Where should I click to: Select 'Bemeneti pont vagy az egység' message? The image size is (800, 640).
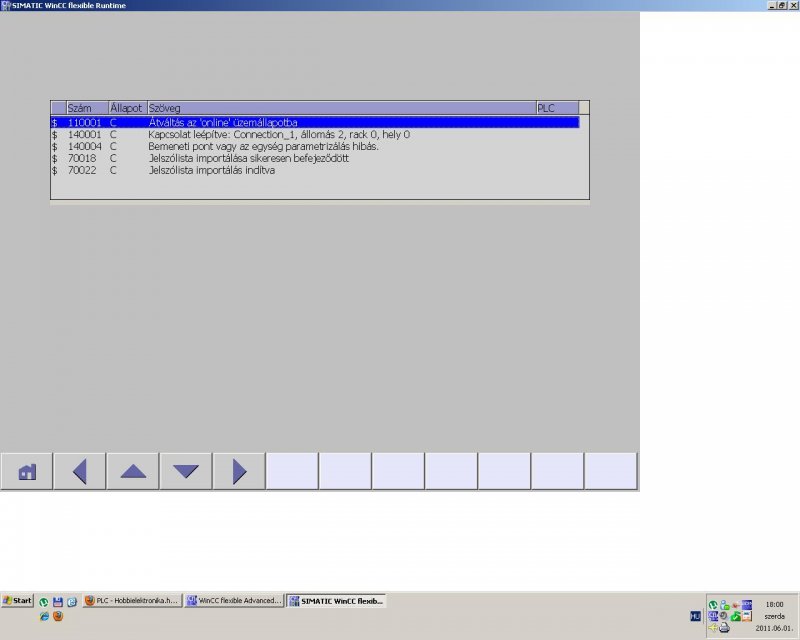click(315, 146)
